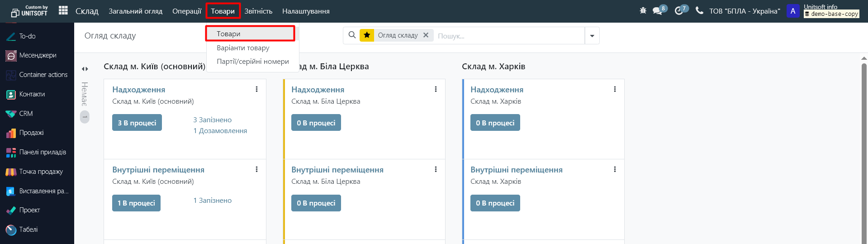868x244 pixels.
Task: Click Склад м. Харків column header
Action: (493, 67)
